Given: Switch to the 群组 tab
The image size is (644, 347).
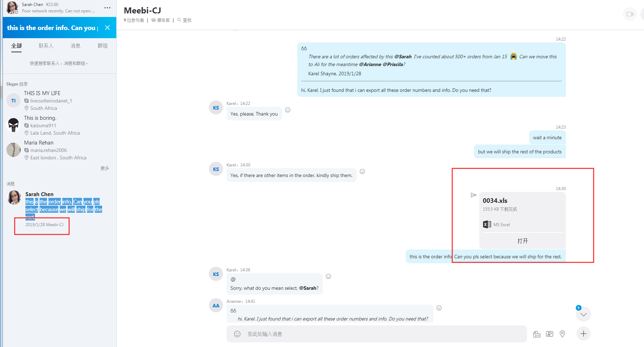Looking at the screenshot, I should point(103,46).
